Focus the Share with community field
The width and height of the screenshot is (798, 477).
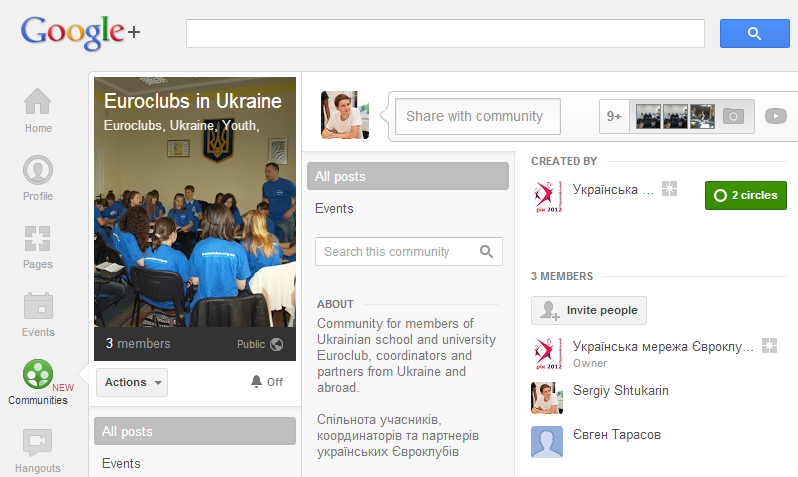click(478, 117)
